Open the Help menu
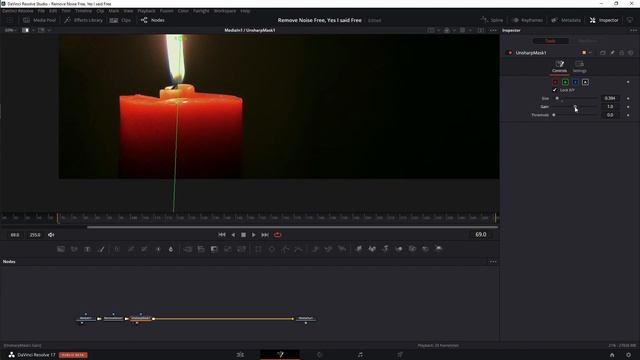 point(245,11)
